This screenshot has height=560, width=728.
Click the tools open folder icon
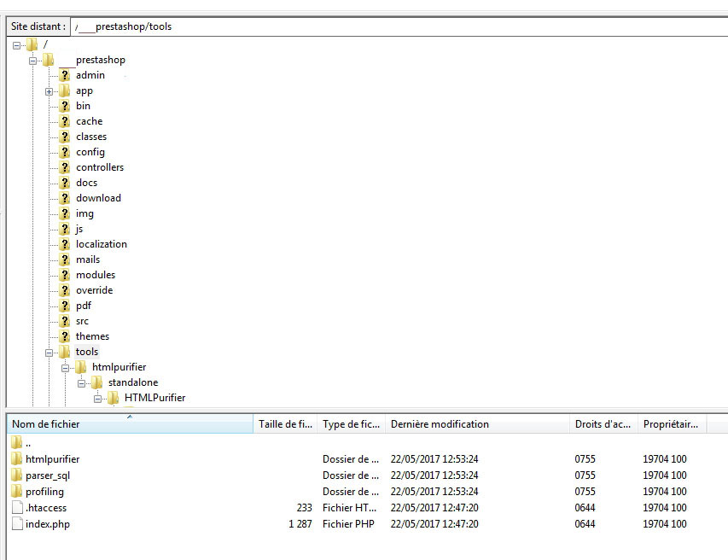click(65, 352)
